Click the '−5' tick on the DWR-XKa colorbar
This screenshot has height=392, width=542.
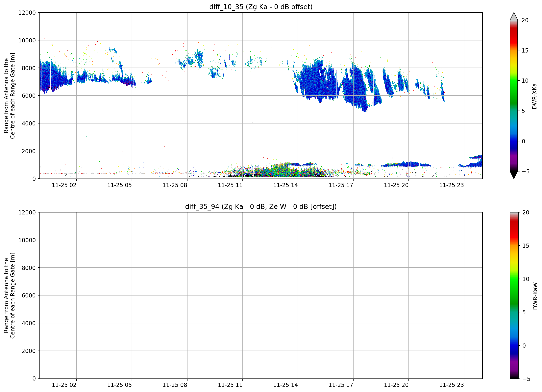(525, 171)
